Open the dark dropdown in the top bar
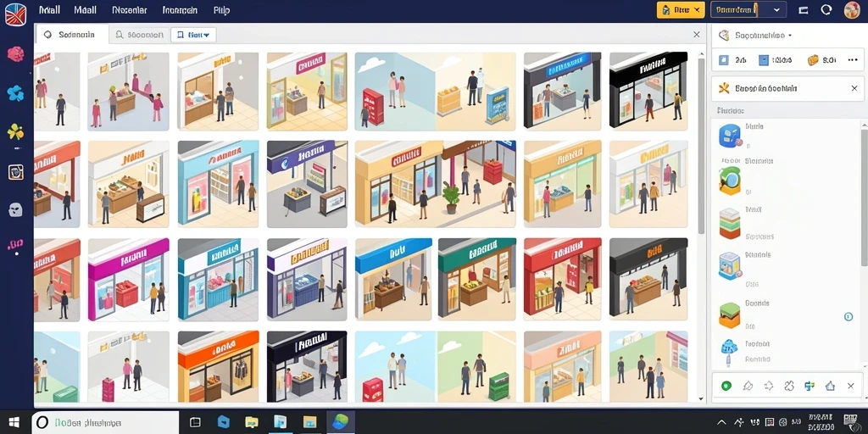 pyautogui.click(x=748, y=9)
